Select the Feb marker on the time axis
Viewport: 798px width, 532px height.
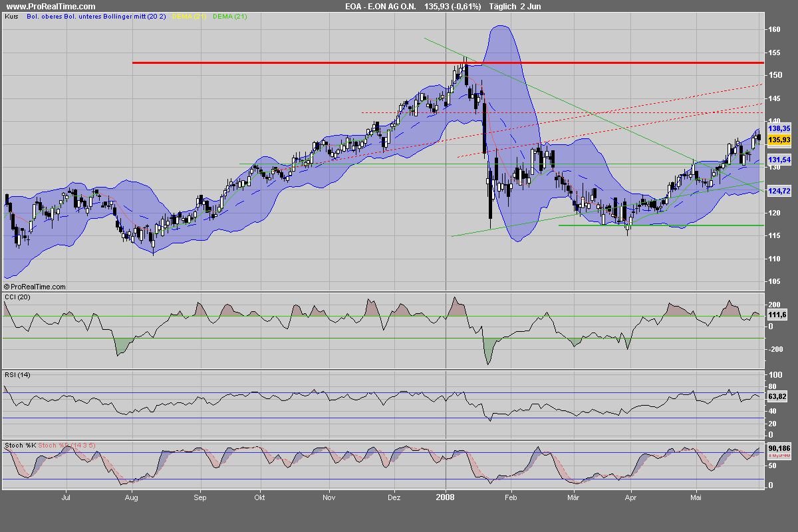coord(511,496)
